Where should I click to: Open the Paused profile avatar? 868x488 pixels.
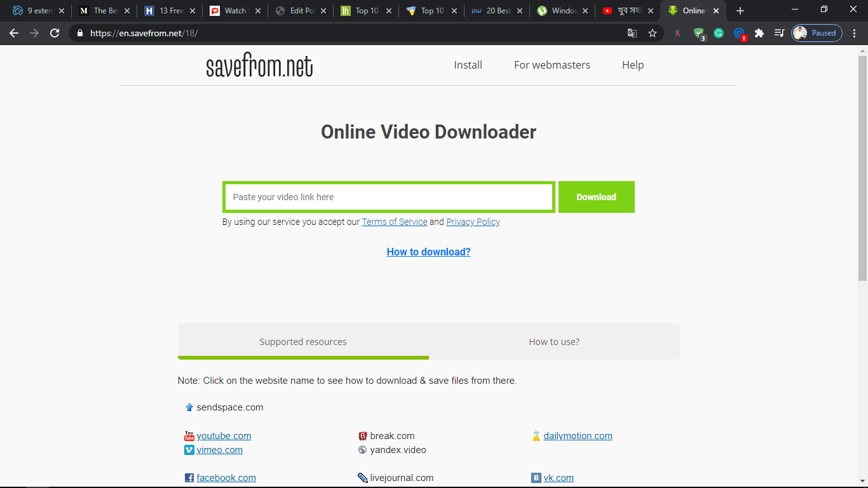[817, 33]
